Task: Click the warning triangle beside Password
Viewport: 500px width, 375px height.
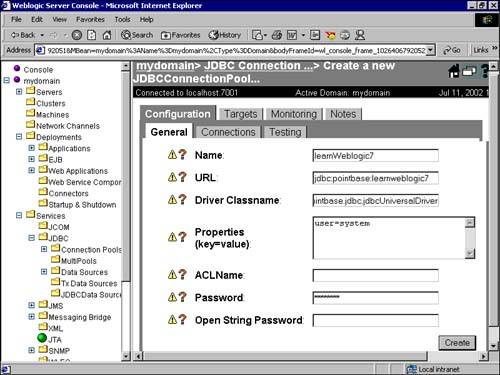Action: coord(172,297)
